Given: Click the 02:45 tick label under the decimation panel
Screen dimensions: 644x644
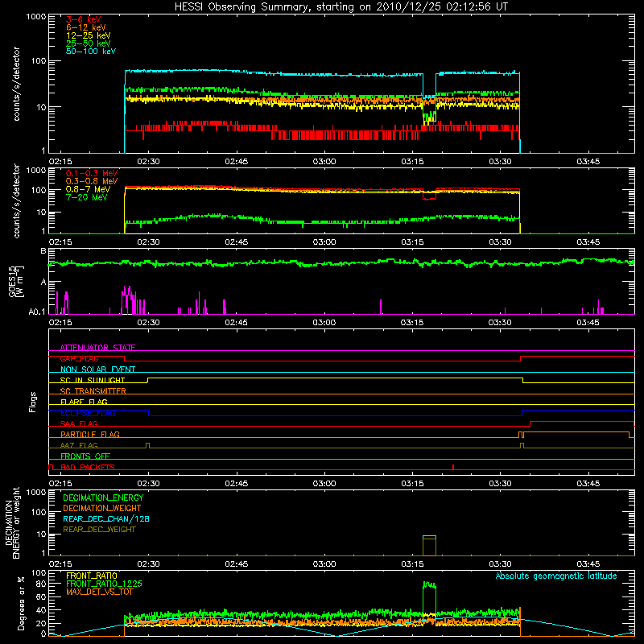Looking at the screenshot, I should click(x=236, y=564).
